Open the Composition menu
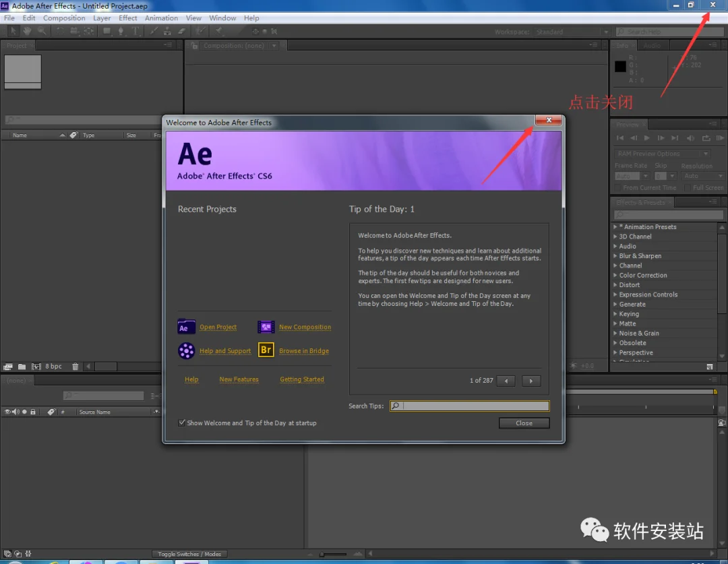The image size is (728, 564). click(64, 18)
